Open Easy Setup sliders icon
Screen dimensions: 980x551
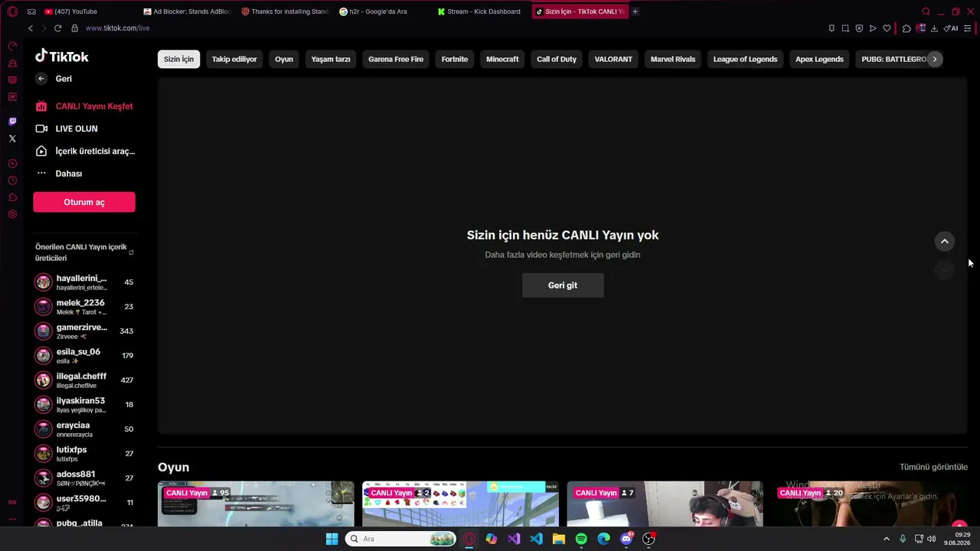tap(968, 28)
